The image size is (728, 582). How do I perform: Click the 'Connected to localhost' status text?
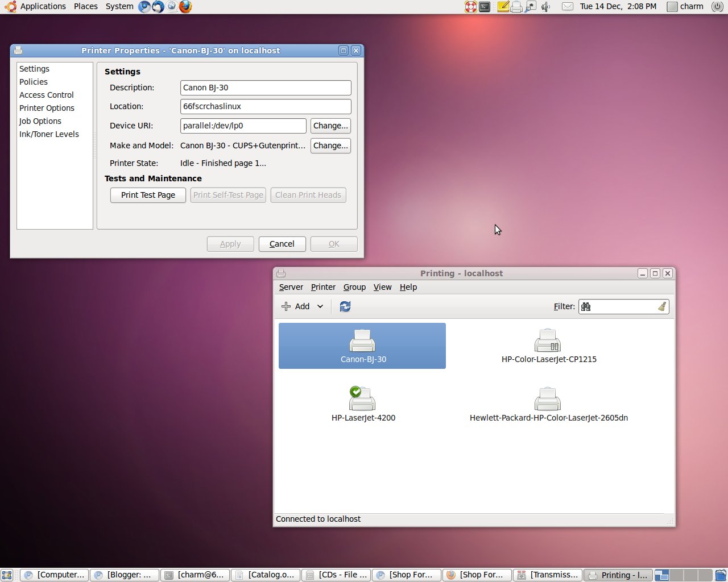click(x=318, y=519)
